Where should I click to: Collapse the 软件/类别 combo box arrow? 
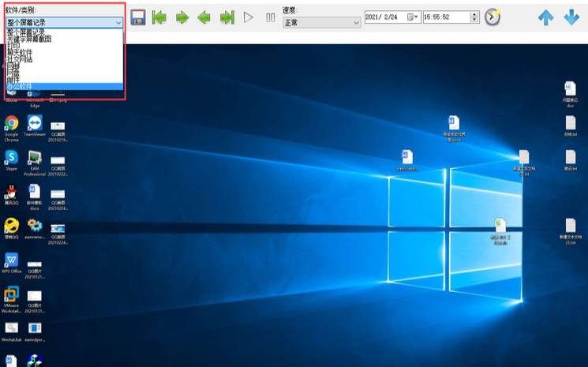click(x=118, y=22)
